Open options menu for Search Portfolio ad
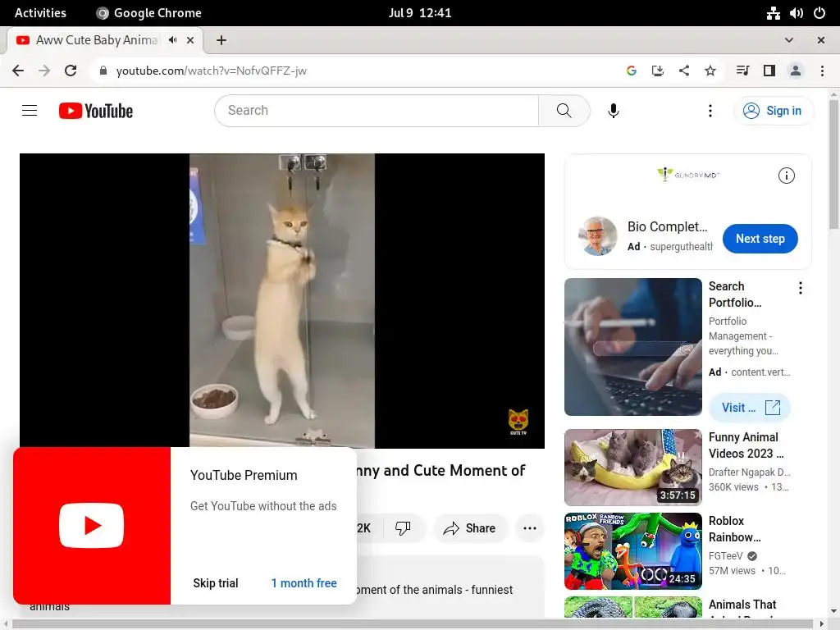The image size is (840, 630). [801, 288]
